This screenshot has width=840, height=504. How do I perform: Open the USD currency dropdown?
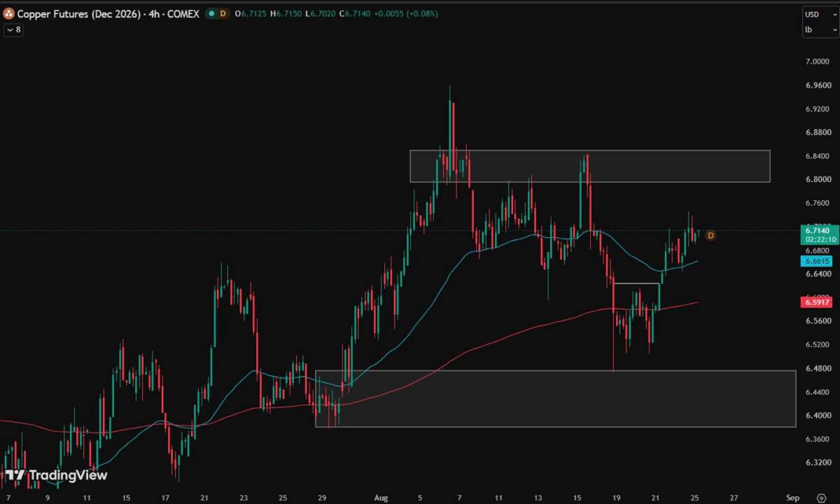pos(820,14)
